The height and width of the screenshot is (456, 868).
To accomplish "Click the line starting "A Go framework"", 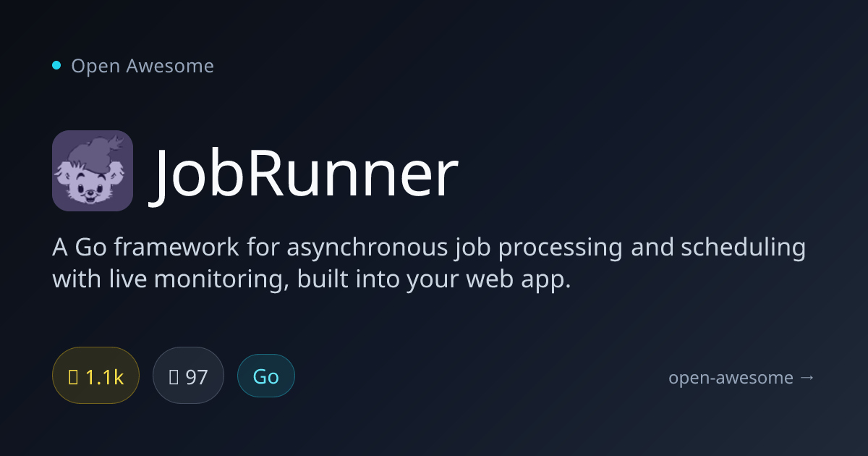I will point(429,248).
